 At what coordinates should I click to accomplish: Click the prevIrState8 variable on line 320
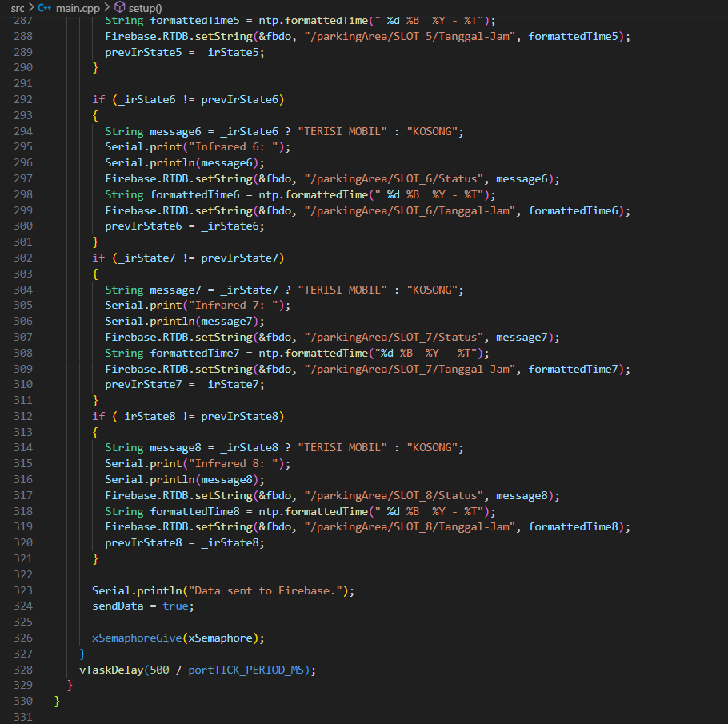[x=144, y=542]
